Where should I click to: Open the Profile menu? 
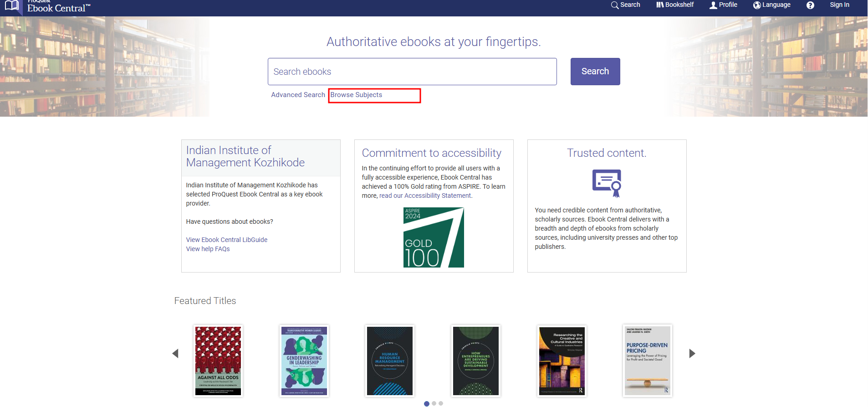[x=723, y=5]
